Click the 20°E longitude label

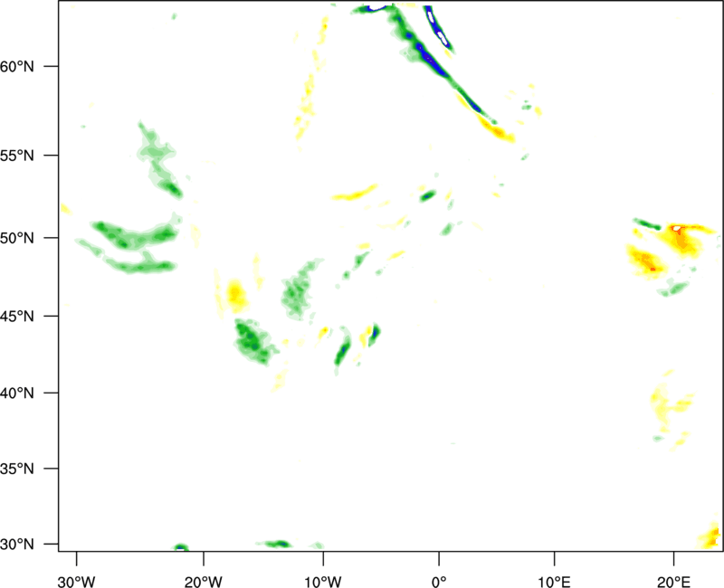click(673, 582)
